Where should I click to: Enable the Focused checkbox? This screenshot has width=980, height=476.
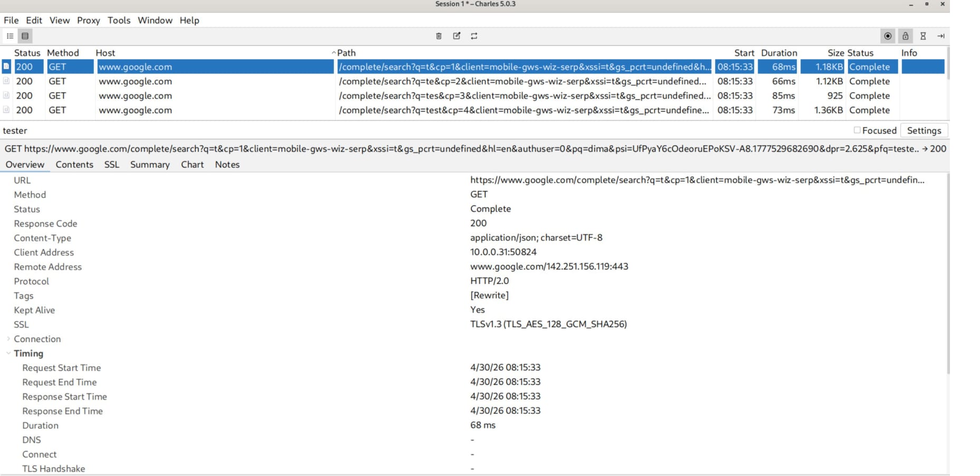click(857, 130)
